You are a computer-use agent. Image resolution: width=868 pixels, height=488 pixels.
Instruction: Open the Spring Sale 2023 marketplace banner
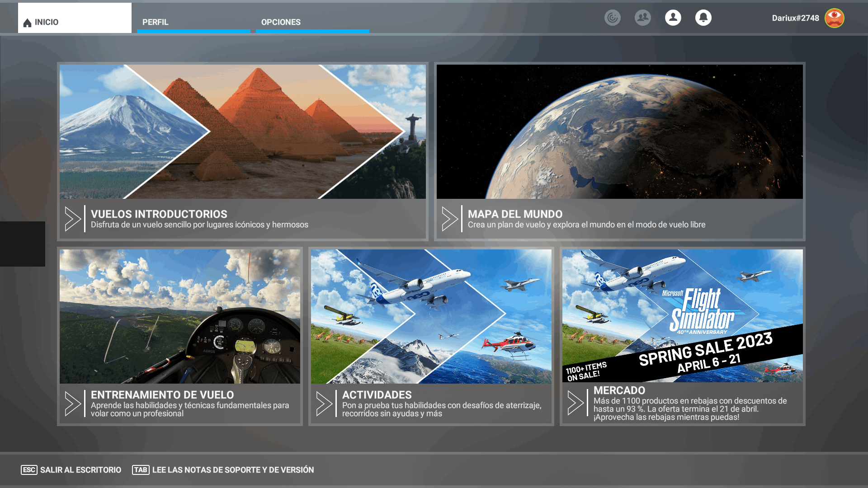[682, 316]
